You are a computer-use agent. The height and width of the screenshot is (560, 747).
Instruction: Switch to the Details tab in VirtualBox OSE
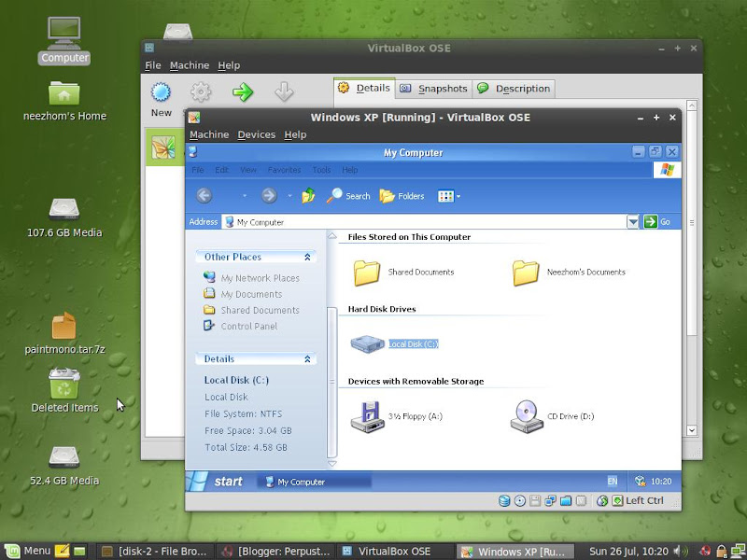[364, 88]
